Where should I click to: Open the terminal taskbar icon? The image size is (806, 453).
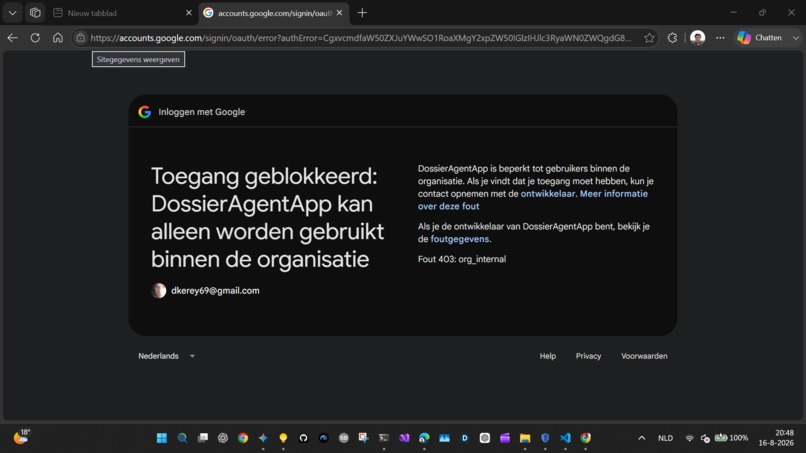click(384, 438)
